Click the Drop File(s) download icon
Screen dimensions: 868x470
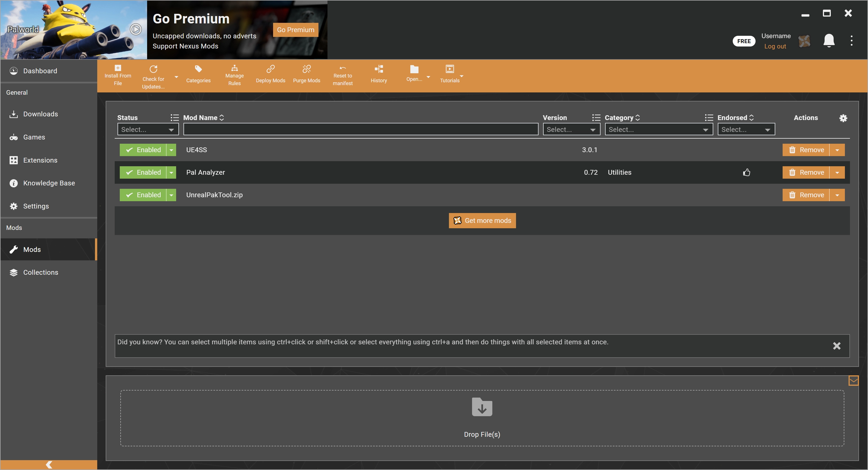pyautogui.click(x=482, y=407)
